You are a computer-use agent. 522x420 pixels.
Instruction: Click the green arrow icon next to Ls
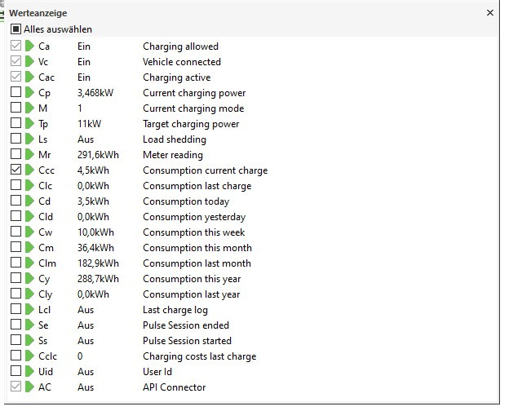tap(29, 139)
